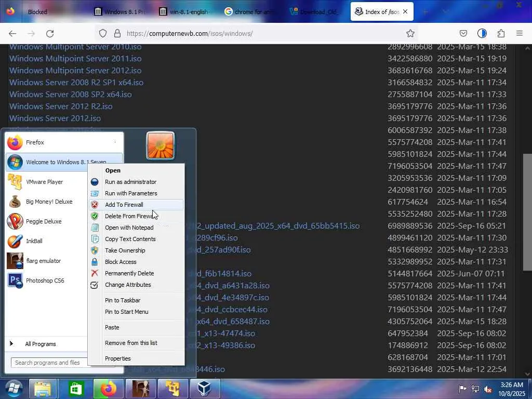This screenshot has width=532, height=399.
Task: Start flarg emulator from Start menu
Action: [x=44, y=261]
